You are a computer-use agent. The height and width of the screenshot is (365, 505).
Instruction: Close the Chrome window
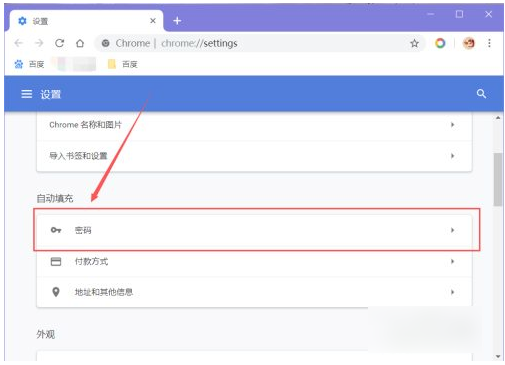tap(488, 14)
